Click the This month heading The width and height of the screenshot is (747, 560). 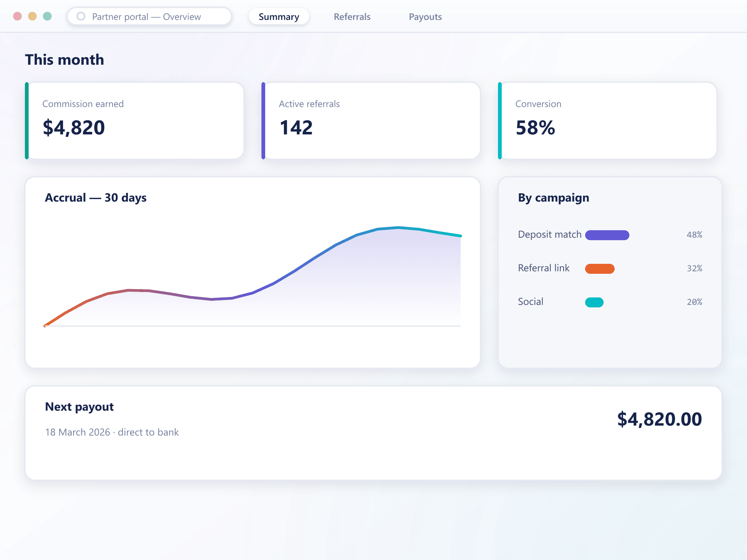(64, 60)
